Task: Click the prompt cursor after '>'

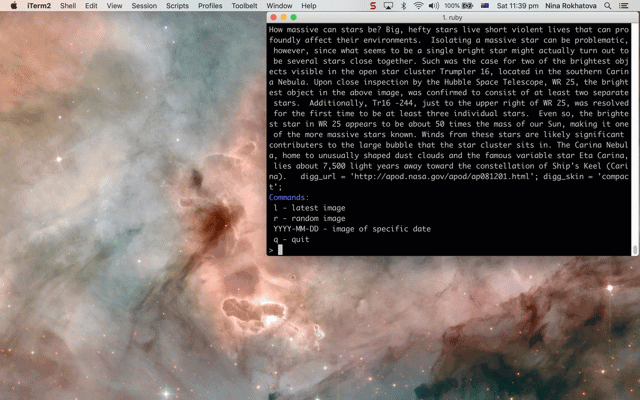Action: [x=280, y=250]
